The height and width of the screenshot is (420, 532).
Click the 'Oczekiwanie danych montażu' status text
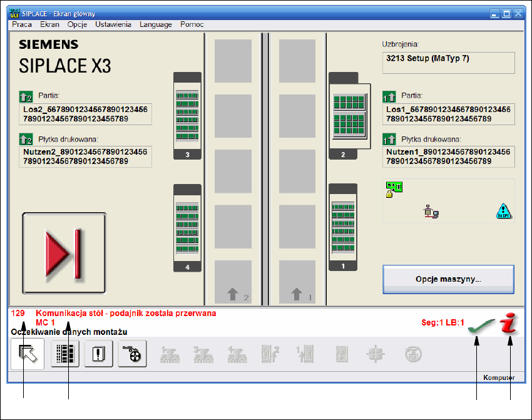tap(69, 332)
